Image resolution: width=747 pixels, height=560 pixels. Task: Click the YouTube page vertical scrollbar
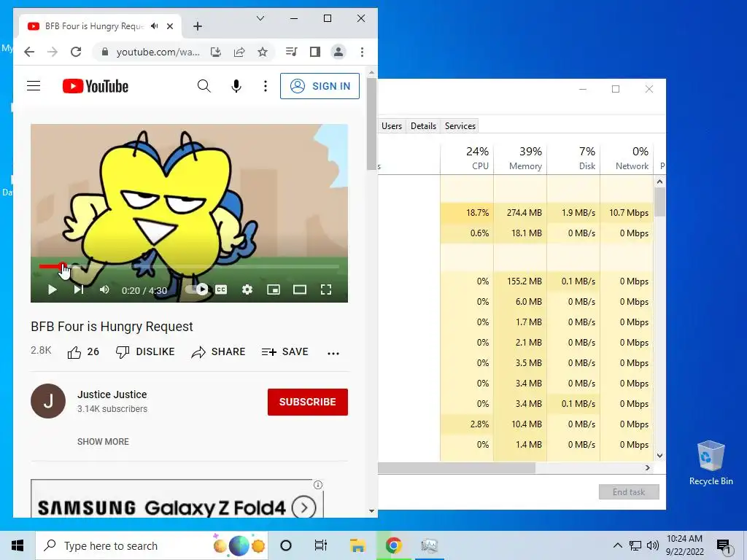(371, 124)
